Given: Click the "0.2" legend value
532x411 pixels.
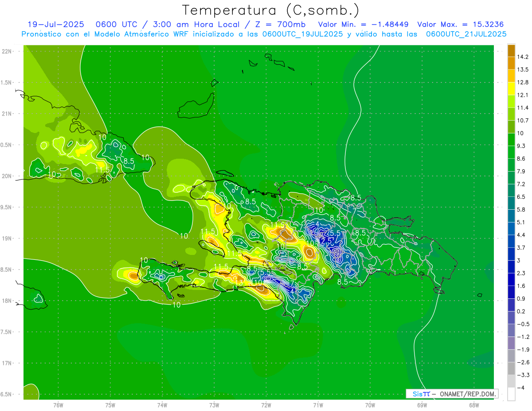Looking at the screenshot, I should coord(521,311).
